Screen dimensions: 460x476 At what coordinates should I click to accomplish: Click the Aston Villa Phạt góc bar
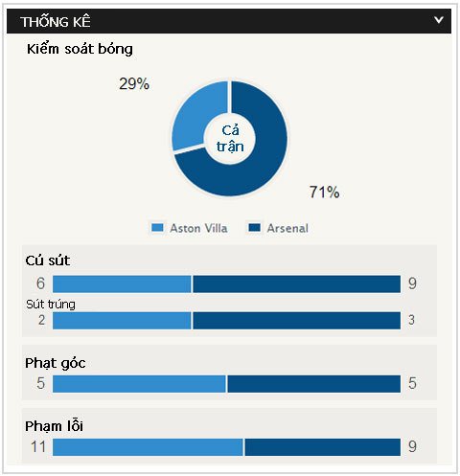(139, 384)
